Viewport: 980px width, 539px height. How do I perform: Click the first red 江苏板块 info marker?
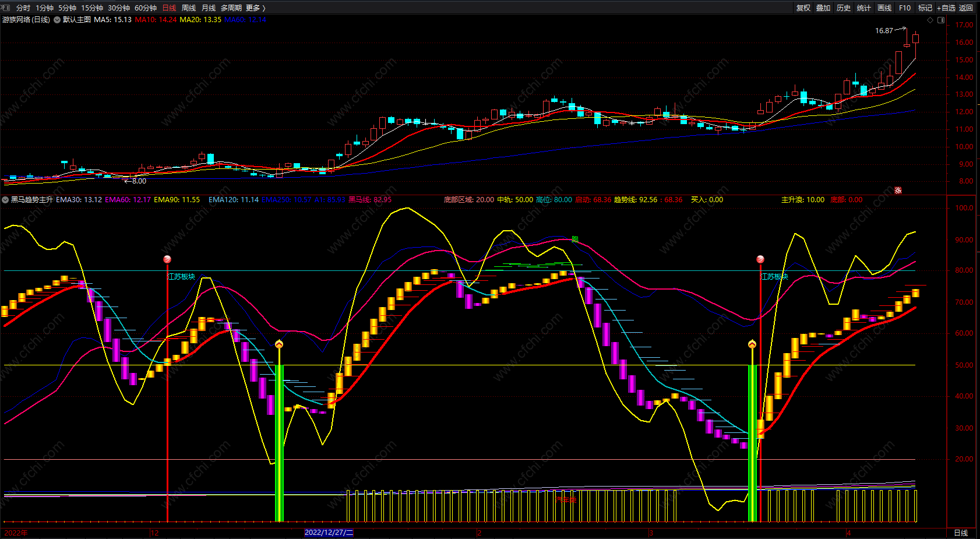pos(167,259)
